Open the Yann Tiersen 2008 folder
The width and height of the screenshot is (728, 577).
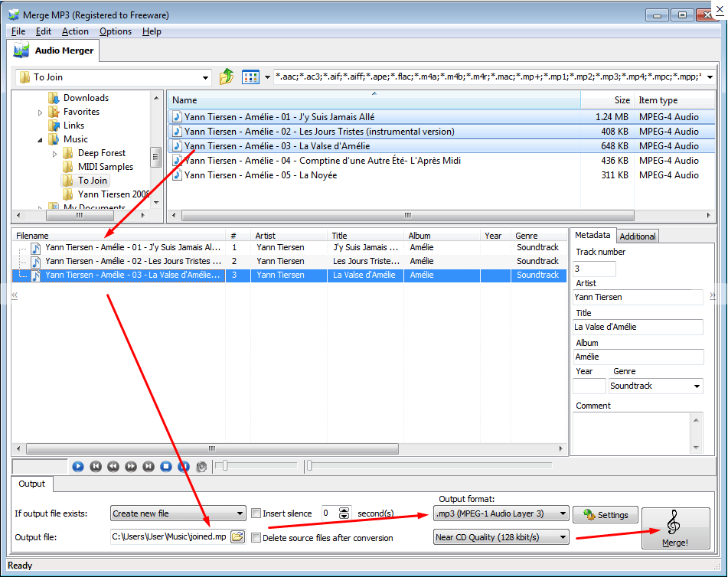pos(113,194)
